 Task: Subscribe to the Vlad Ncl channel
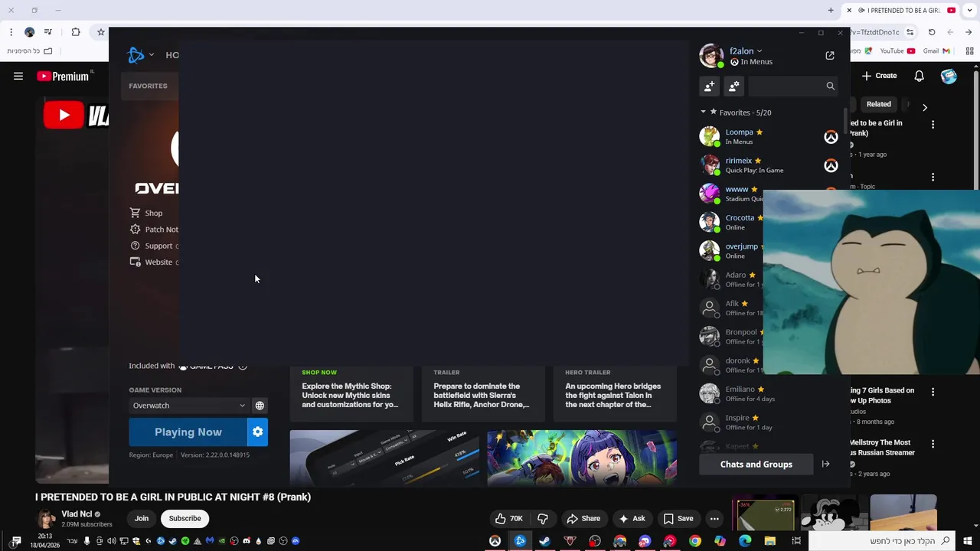(x=185, y=518)
